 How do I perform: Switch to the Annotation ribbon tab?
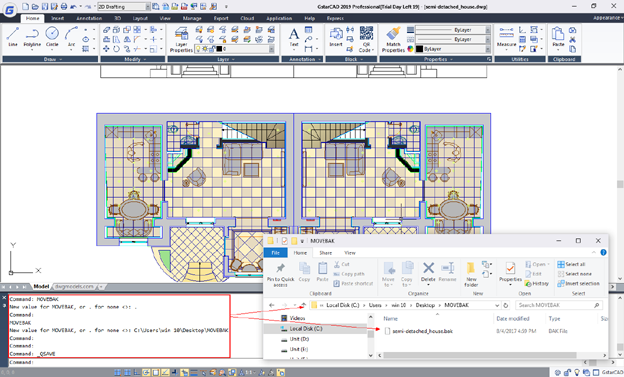coord(89,18)
